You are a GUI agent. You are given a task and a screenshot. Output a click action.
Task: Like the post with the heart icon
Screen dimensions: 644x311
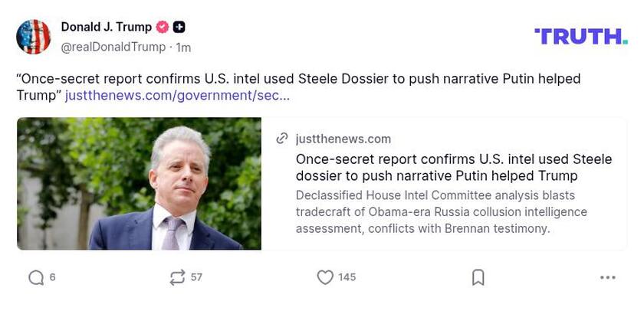(325, 277)
